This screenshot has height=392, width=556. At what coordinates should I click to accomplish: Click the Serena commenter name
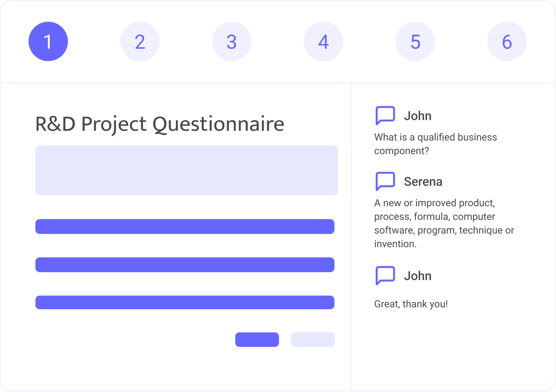click(x=423, y=182)
